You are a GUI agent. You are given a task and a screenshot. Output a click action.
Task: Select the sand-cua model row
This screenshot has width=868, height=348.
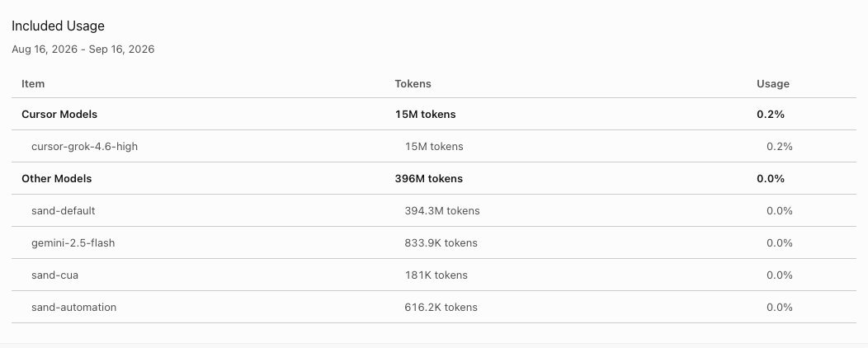[434, 275]
